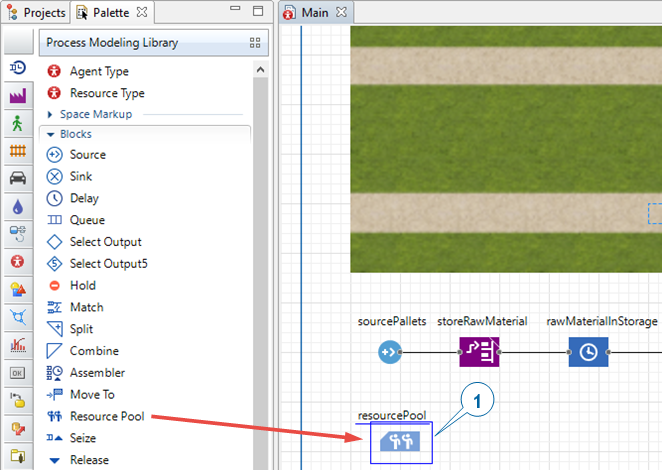This screenshot has width=662, height=470.
Task: Click the Process Modeling Library header
Action: pos(154,43)
